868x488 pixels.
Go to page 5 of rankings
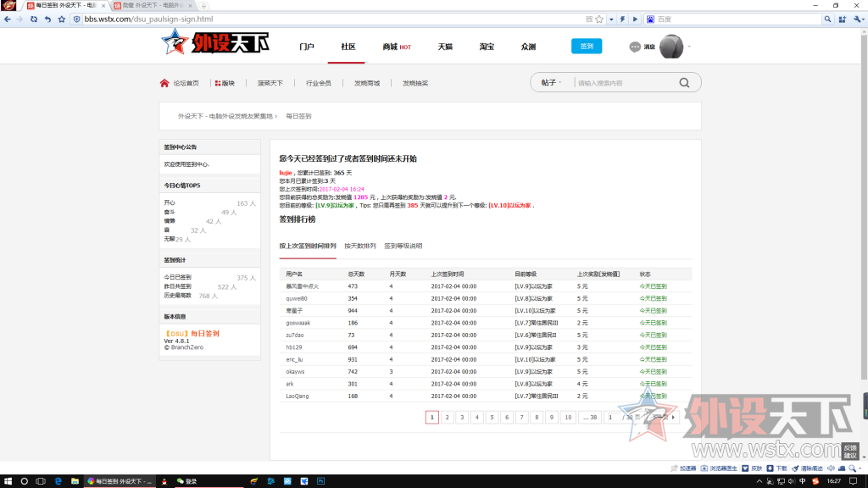[x=491, y=417]
